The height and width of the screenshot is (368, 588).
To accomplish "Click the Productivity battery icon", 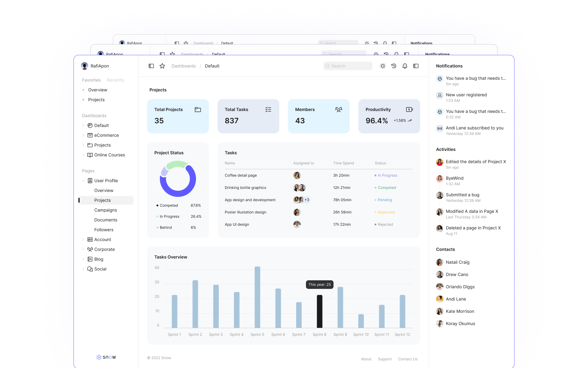I will [x=409, y=109].
